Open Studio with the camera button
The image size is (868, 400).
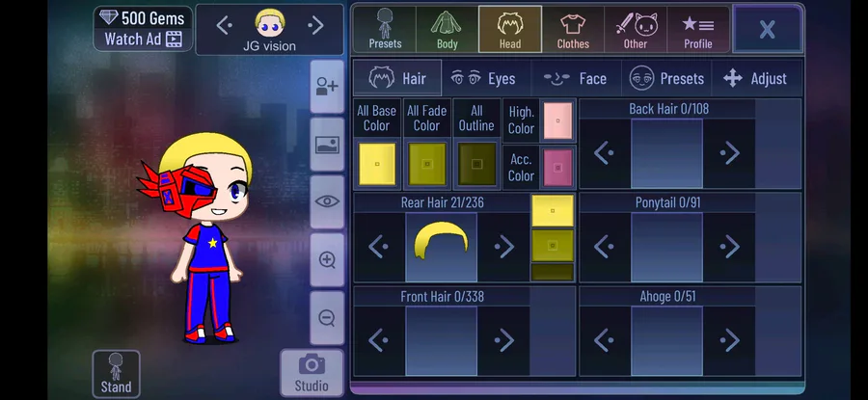[312, 373]
